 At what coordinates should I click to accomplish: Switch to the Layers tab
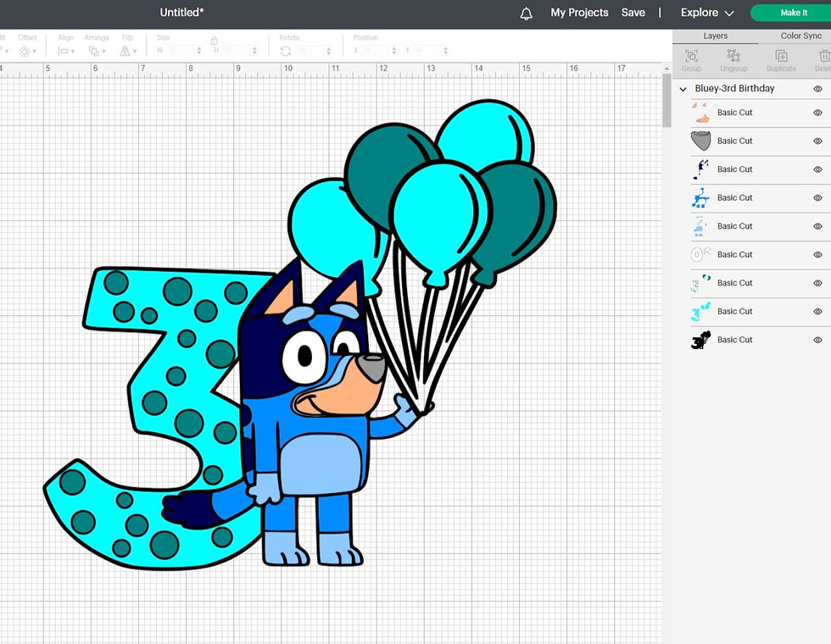pyautogui.click(x=715, y=36)
